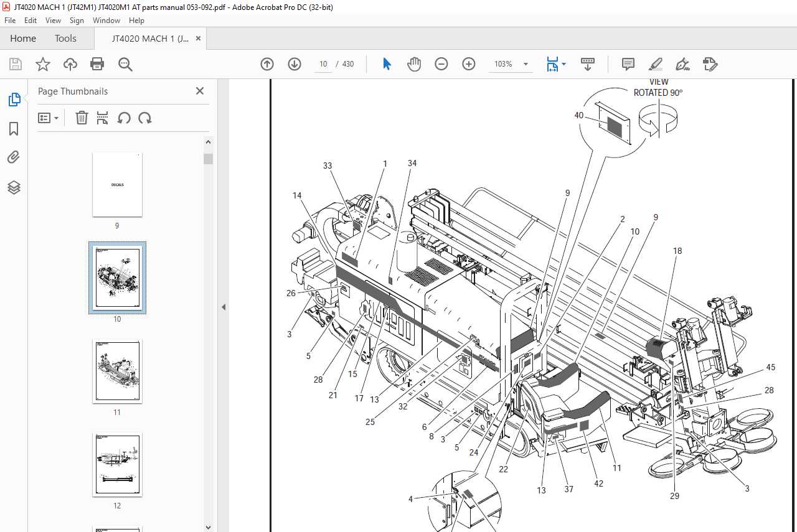This screenshot has width=797, height=532.
Task: Select page 9 DECALS thumbnail
Action: point(117,185)
